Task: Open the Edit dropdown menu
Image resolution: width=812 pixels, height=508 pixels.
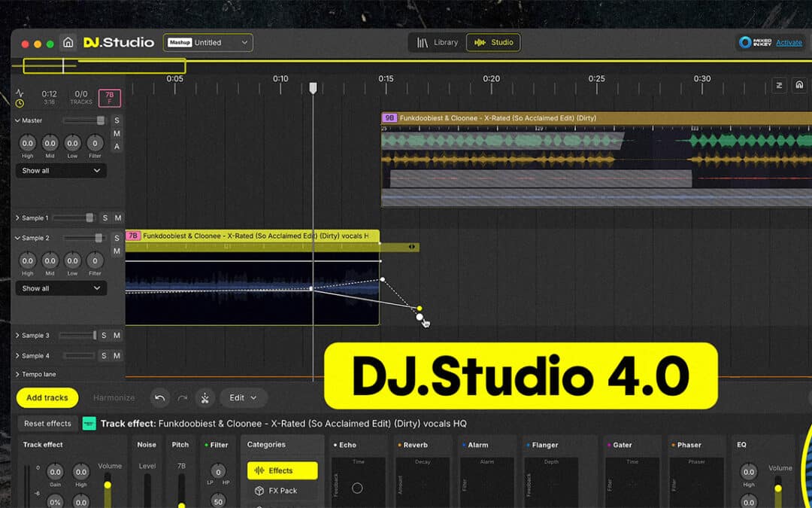Action: (x=242, y=398)
